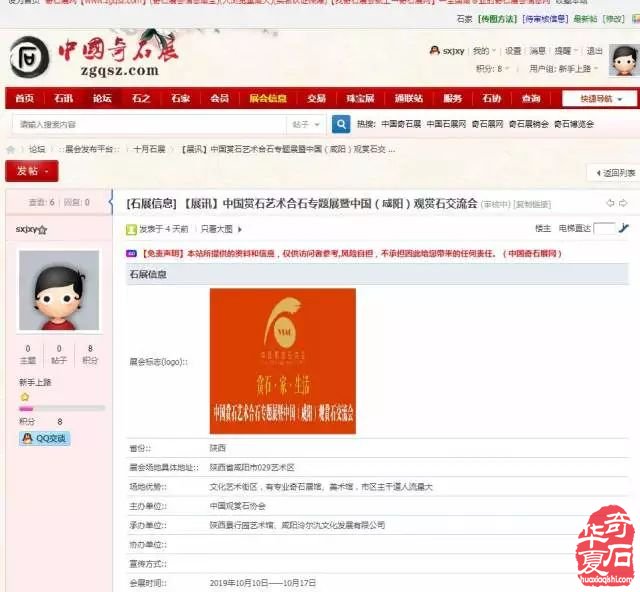Click the [传图方法] link at top
640x592 pixels.
[498, 19]
